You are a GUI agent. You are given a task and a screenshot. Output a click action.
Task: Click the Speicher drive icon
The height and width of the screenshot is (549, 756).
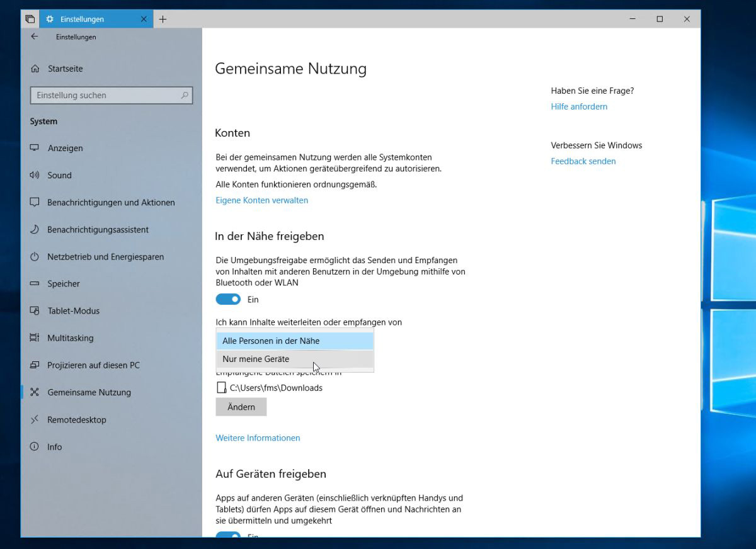(33, 283)
